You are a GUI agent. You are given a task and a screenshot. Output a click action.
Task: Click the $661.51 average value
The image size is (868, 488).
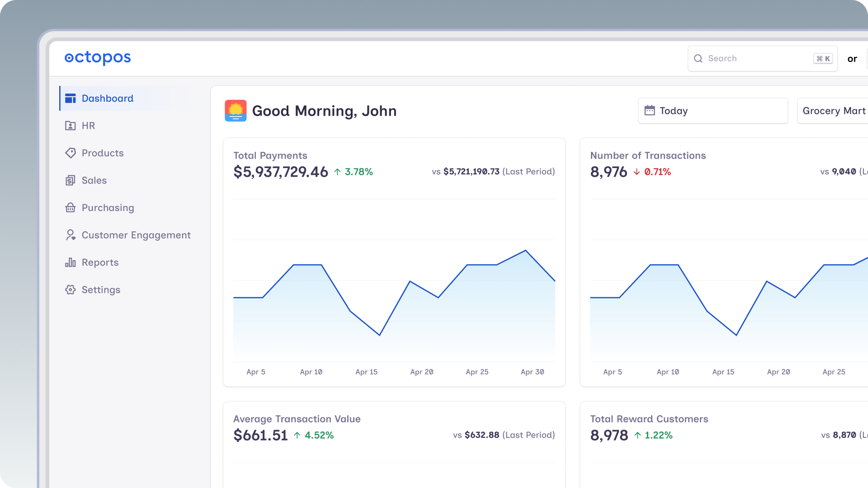coord(260,435)
